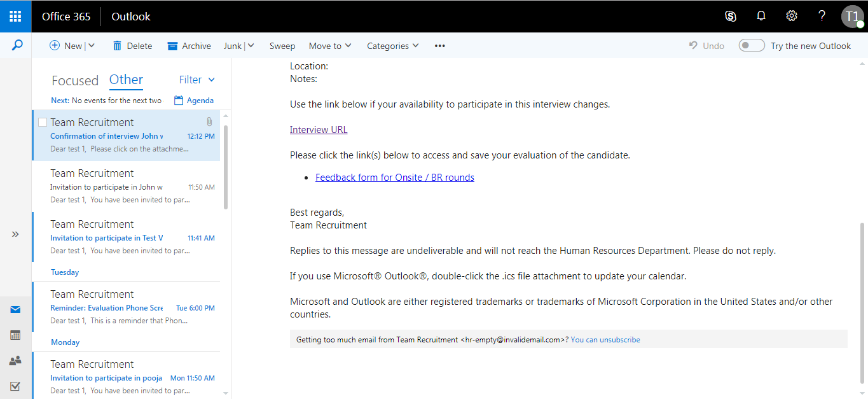Viewport: 868px width, 399px height.
Task: Open the settings gear
Action: point(792,16)
